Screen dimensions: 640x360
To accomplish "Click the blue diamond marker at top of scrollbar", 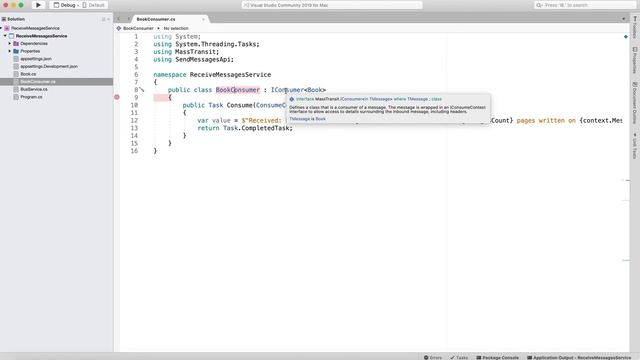I will [x=626, y=37].
